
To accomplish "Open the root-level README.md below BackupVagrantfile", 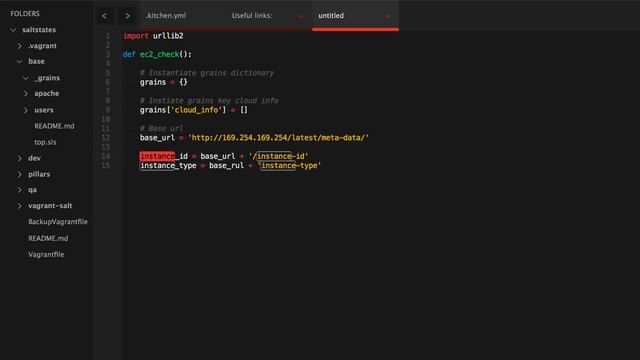I will click(x=48, y=238).
